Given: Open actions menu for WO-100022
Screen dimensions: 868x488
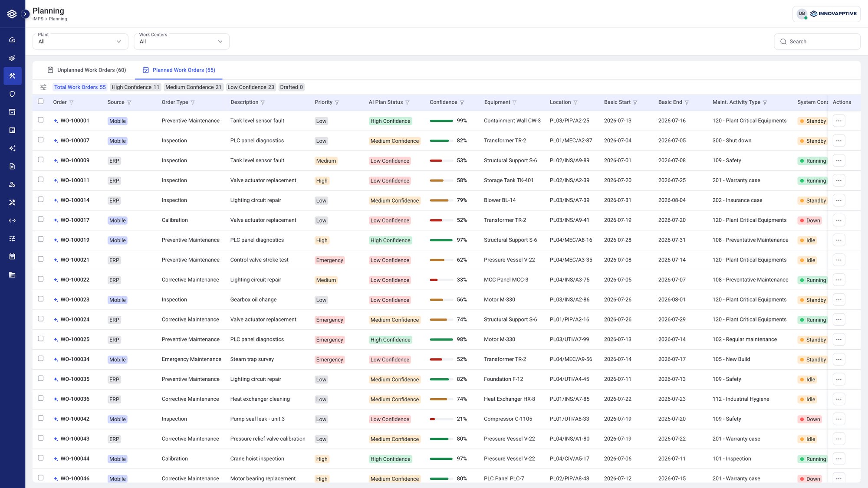Looking at the screenshot, I should (838, 280).
